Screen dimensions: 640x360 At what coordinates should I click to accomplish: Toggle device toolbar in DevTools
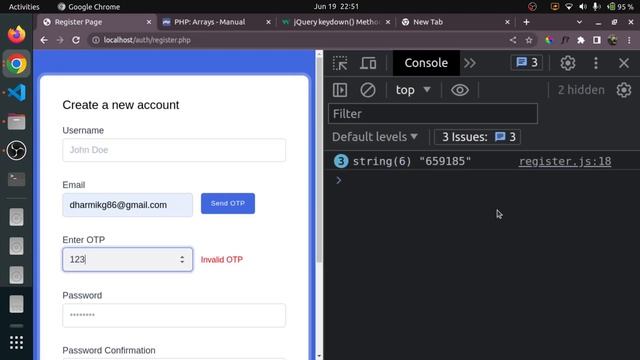[368, 63]
